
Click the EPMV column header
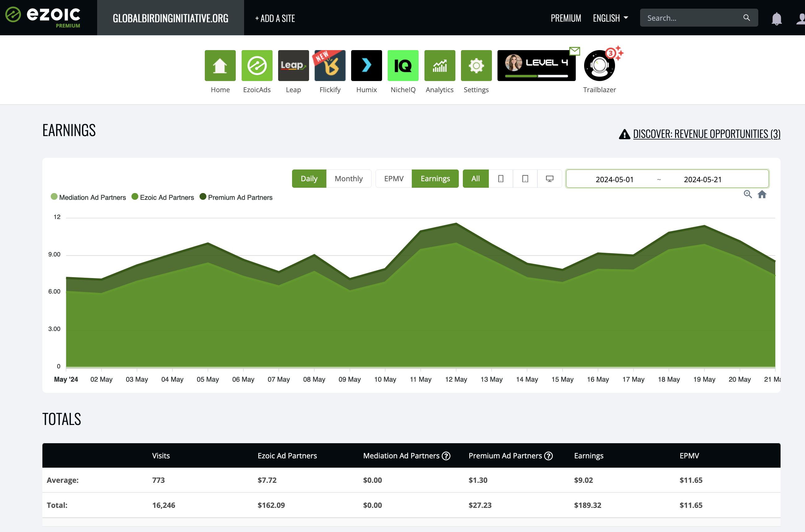689,456
